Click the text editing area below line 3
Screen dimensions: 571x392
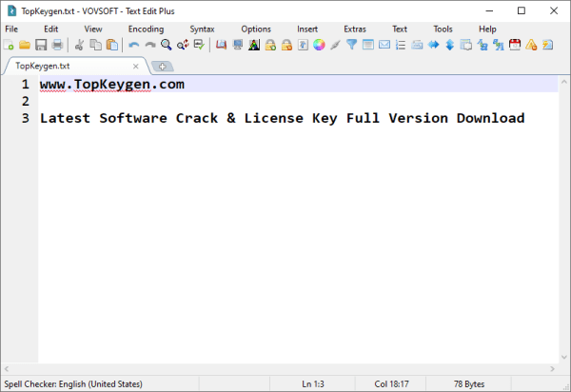point(298,244)
